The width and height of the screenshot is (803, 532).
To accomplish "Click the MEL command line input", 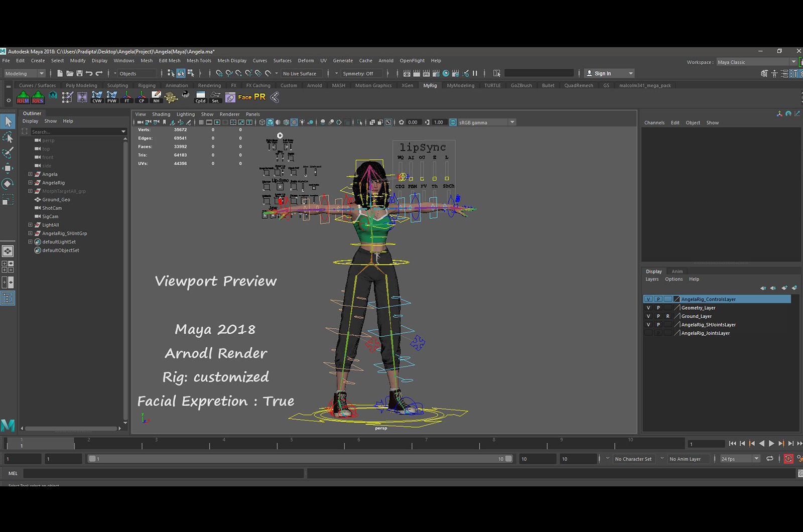I will pos(164,473).
